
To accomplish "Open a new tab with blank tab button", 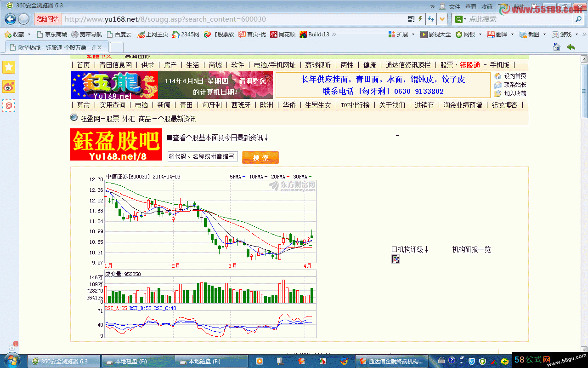I will (117, 47).
